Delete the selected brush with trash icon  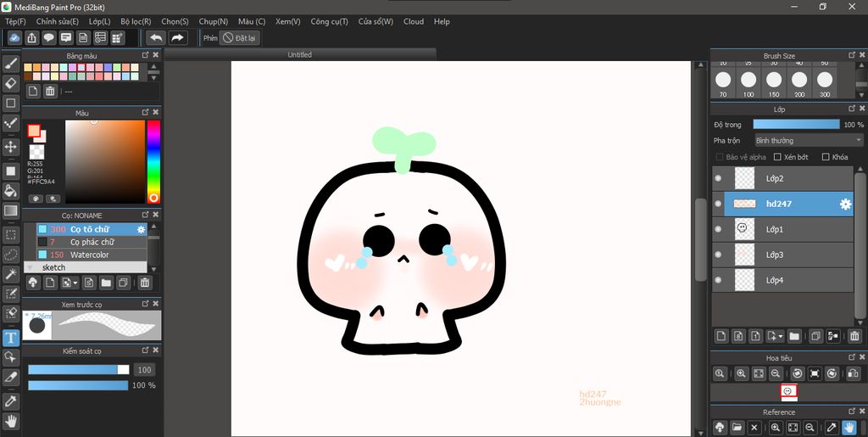(x=144, y=283)
